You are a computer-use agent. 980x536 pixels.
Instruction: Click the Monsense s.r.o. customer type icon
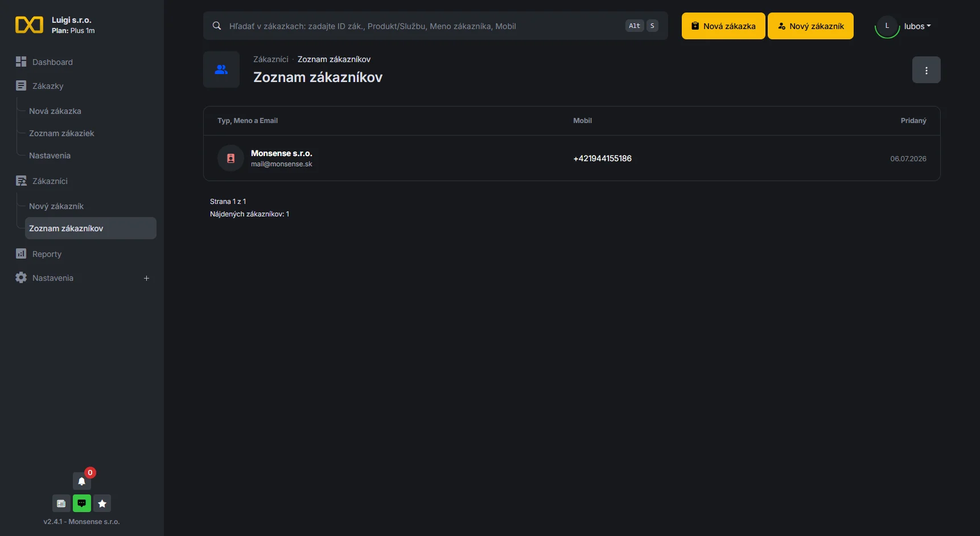(x=230, y=158)
